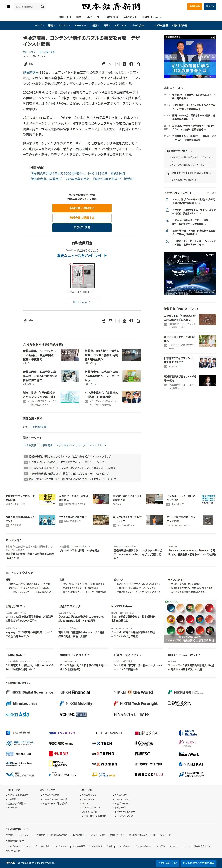This screenshot has height=868, width=222.
Task: Open the アクセスランキング section heading
Action: click(178, 193)
